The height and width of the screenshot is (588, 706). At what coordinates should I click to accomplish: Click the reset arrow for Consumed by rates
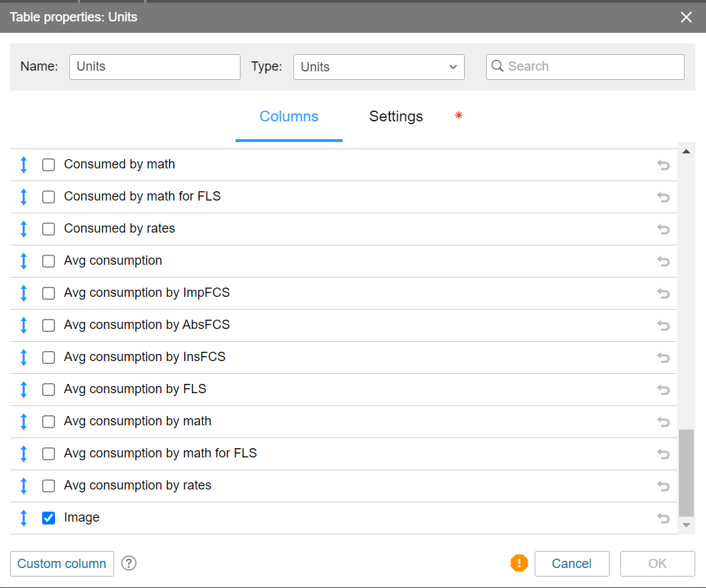(663, 229)
